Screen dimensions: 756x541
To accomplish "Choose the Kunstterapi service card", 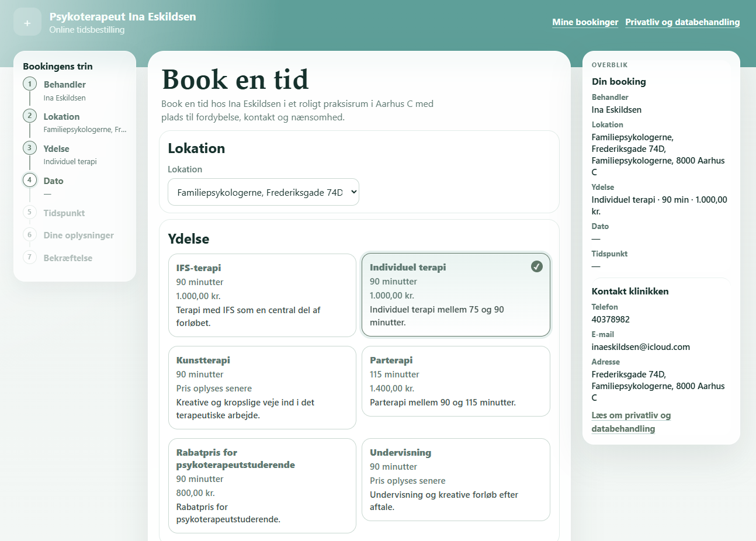I will 262,387.
